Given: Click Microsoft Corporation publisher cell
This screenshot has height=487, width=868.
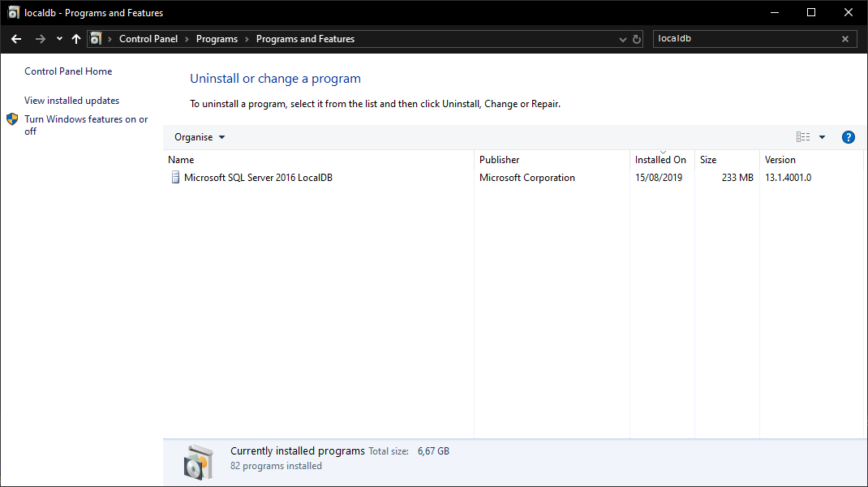Looking at the screenshot, I should point(527,178).
